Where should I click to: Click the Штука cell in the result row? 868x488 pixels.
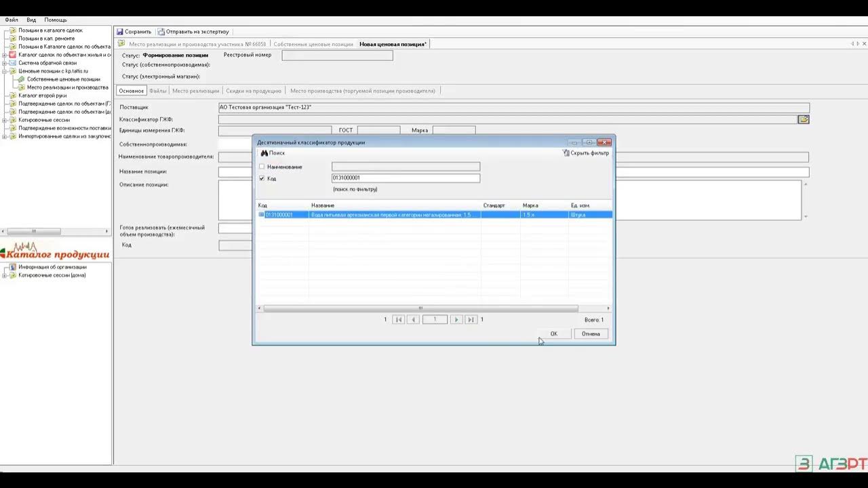(589, 215)
